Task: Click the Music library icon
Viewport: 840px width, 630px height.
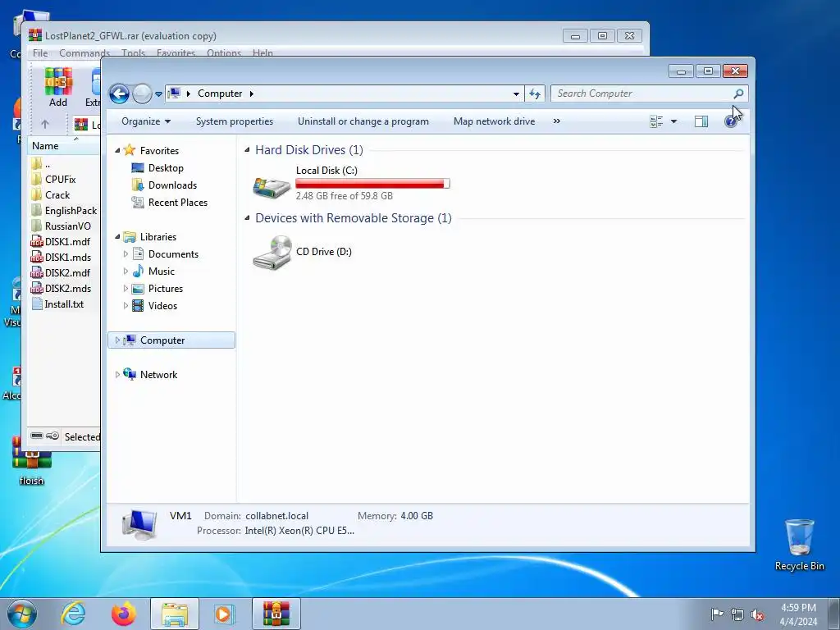Action: [138, 271]
